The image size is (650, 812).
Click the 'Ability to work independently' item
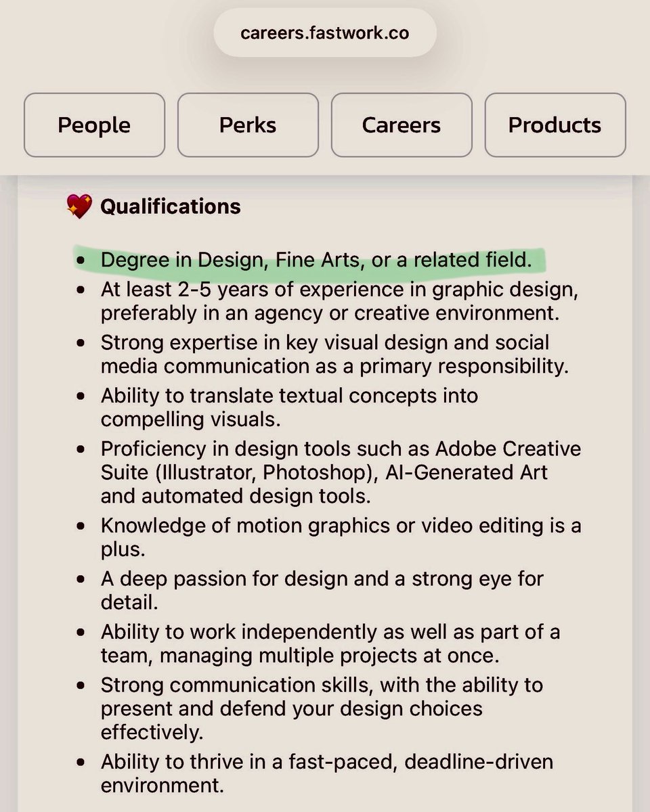[x=330, y=644]
